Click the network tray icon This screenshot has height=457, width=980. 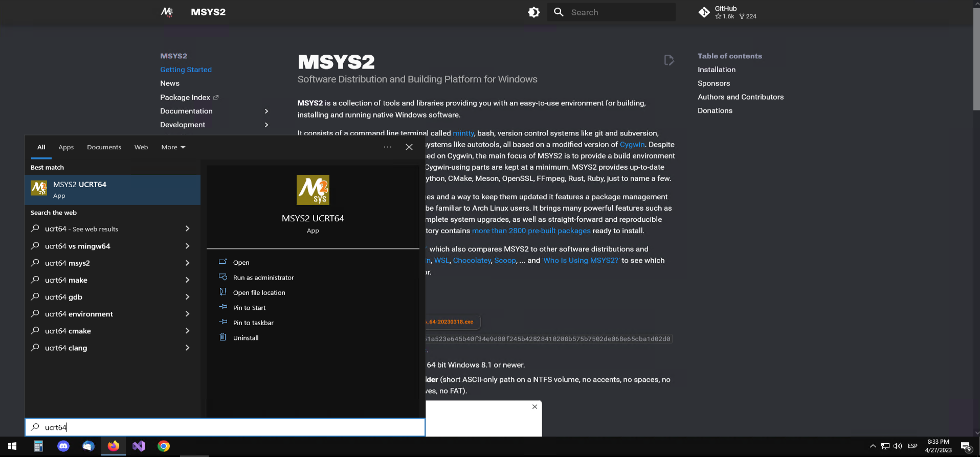[885, 446]
